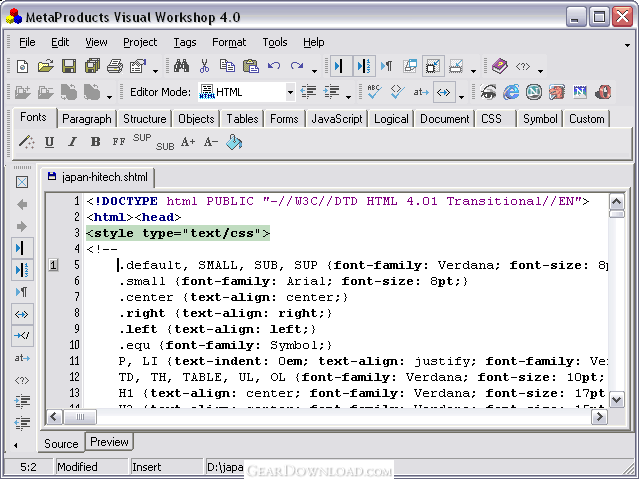Image resolution: width=639 pixels, height=479 pixels.
Task: Select the japan-hitech.shtml document tab
Action: click(98, 177)
